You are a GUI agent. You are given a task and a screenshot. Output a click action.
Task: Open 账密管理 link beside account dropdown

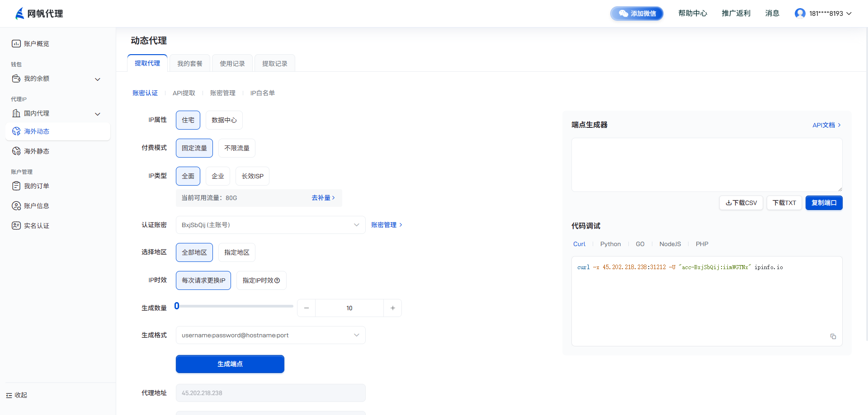point(387,225)
